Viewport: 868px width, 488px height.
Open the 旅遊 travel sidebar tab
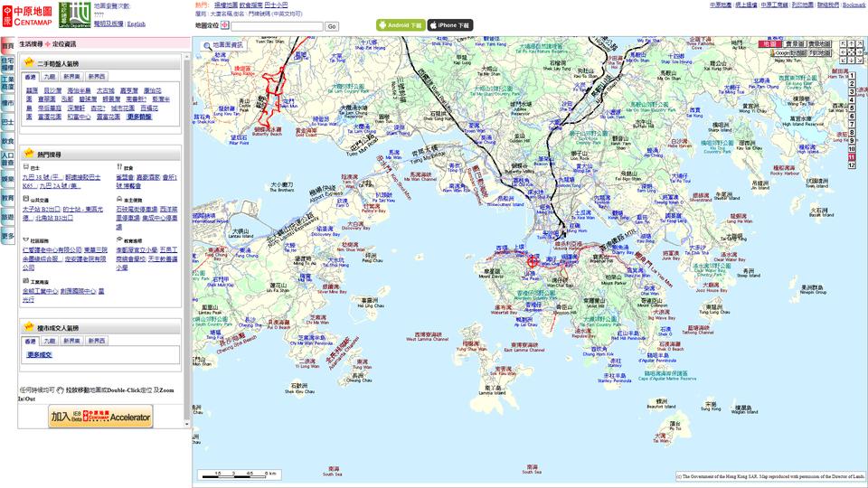[7, 218]
